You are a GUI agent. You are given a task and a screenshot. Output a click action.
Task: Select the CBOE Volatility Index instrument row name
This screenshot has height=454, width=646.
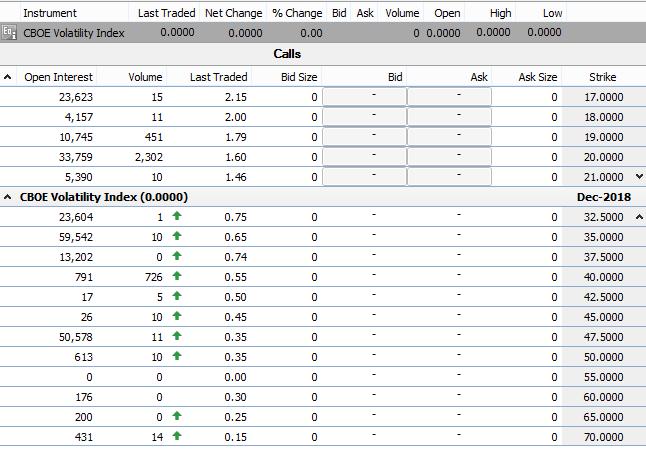click(74, 33)
